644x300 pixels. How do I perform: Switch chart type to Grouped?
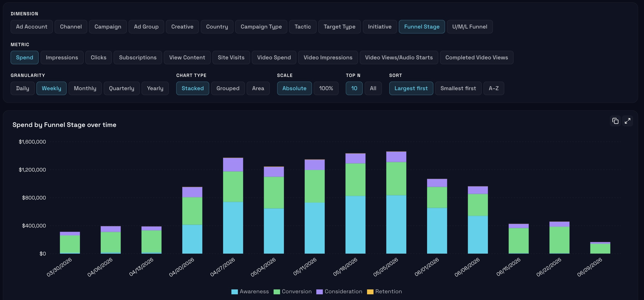point(228,88)
